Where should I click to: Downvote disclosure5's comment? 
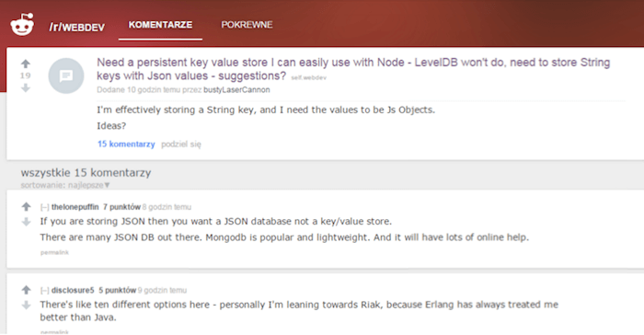pyautogui.click(x=27, y=305)
